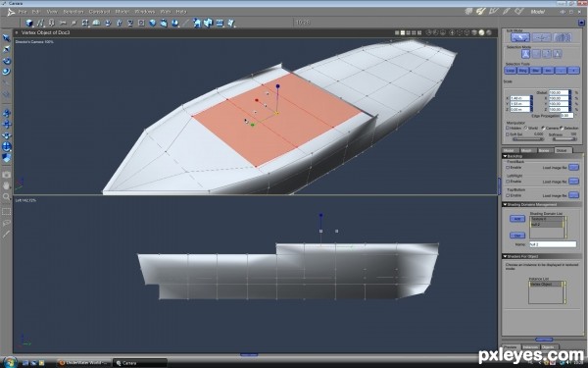Click the Add shading domain button

pyautogui.click(x=517, y=219)
